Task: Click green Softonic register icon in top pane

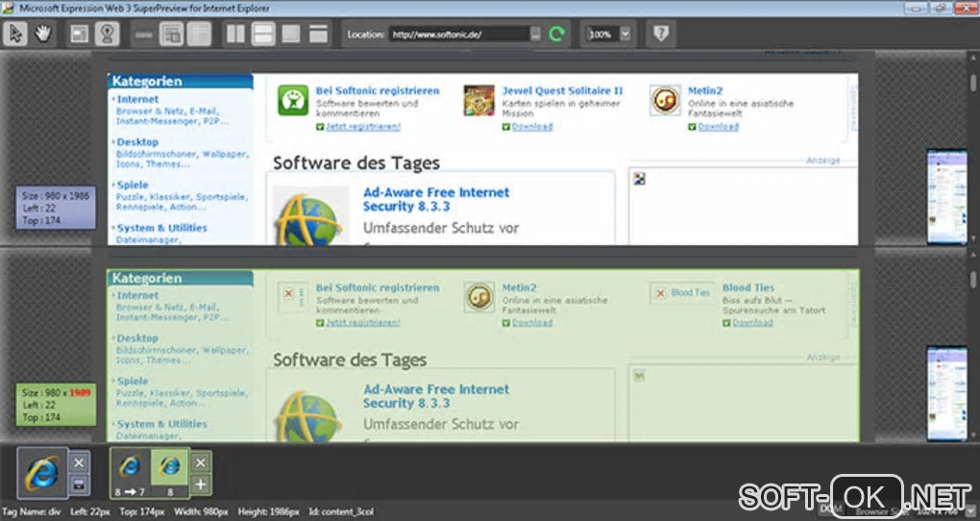Action: (x=293, y=101)
